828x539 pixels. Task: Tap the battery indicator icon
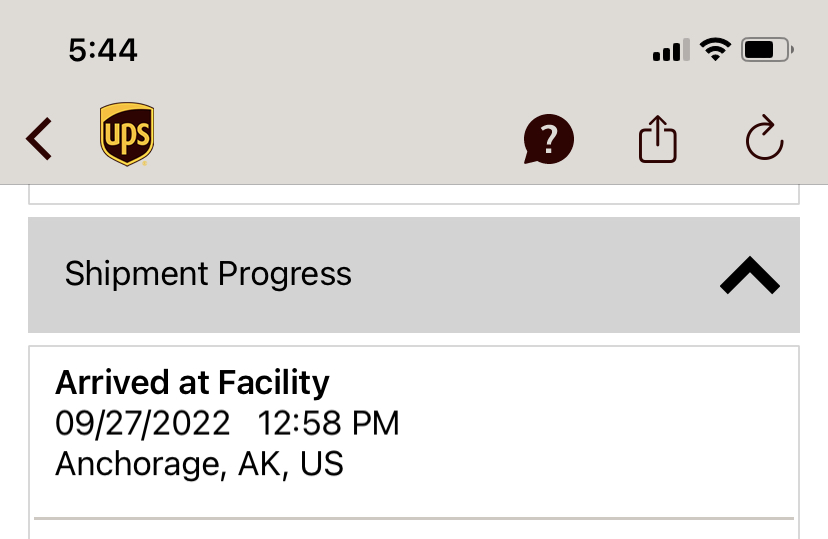[x=767, y=49]
